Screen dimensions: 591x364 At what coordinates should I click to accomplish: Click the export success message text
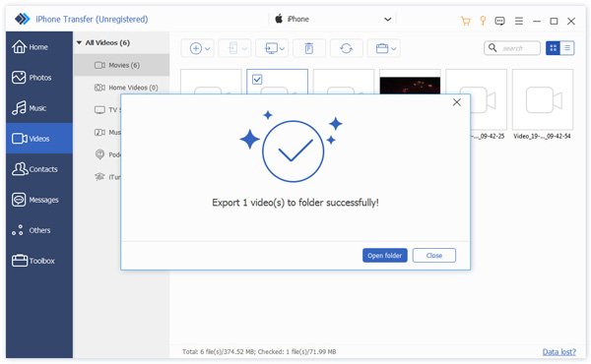[295, 203]
